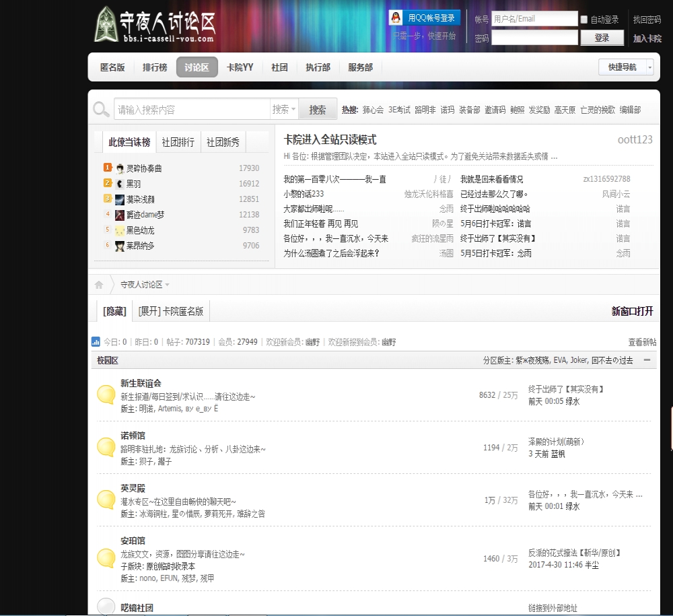The height and width of the screenshot is (616, 673).
Task: Open the 诺顿馆 forum bubble icon
Action: click(x=106, y=447)
